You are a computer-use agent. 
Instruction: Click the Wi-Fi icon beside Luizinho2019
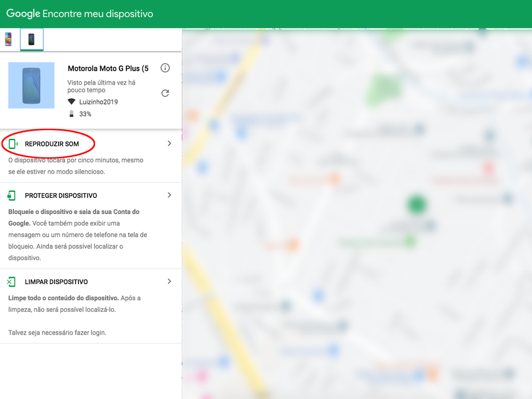(71, 102)
